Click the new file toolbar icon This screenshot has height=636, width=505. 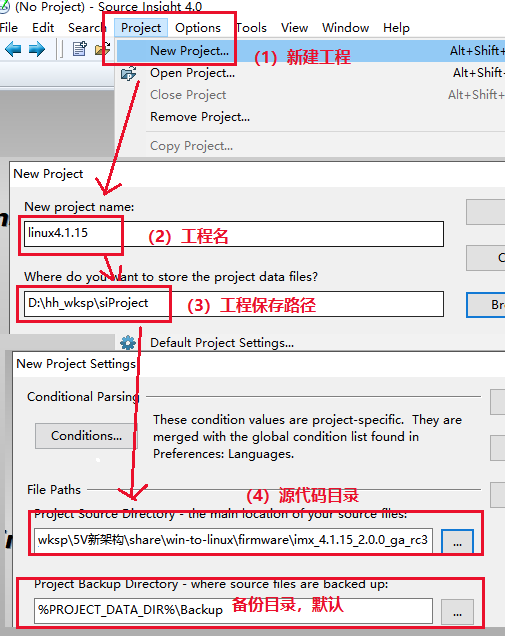(x=80, y=49)
